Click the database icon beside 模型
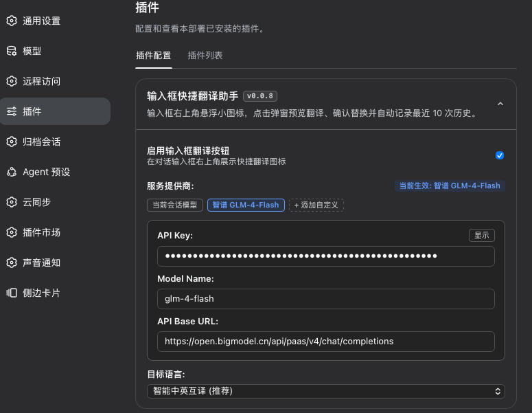Image resolution: width=532 pixels, height=413 pixels. pyautogui.click(x=12, y=51)
